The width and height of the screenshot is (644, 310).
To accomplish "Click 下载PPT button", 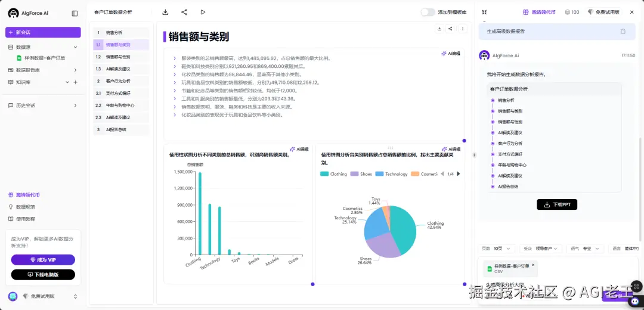I will point(557,204).
